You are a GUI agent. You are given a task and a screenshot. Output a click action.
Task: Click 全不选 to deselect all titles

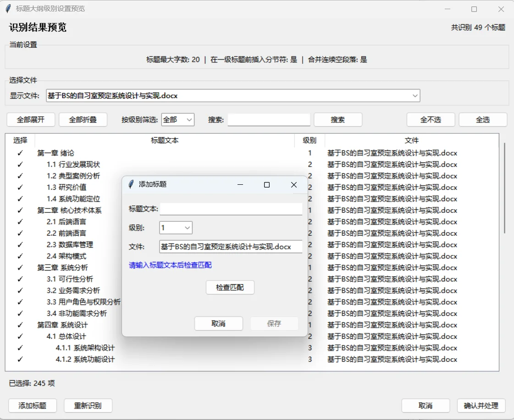click(431, 119)
